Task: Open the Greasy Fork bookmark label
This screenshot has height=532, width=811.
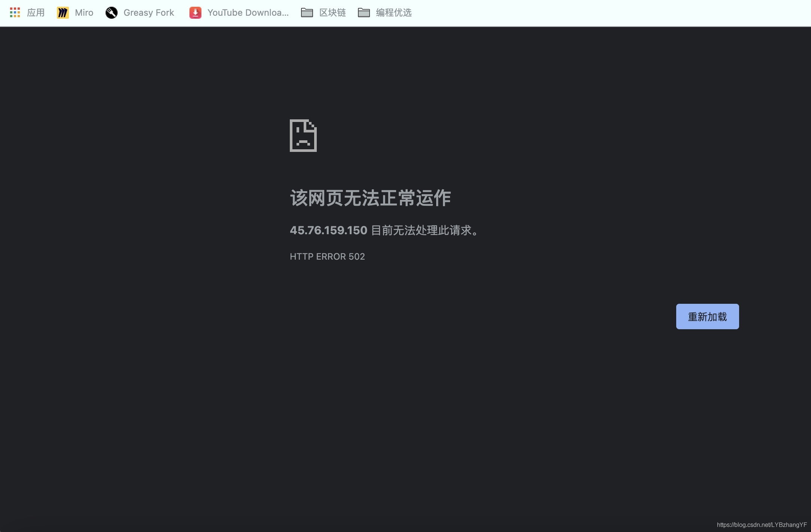Action: point(149,13)
